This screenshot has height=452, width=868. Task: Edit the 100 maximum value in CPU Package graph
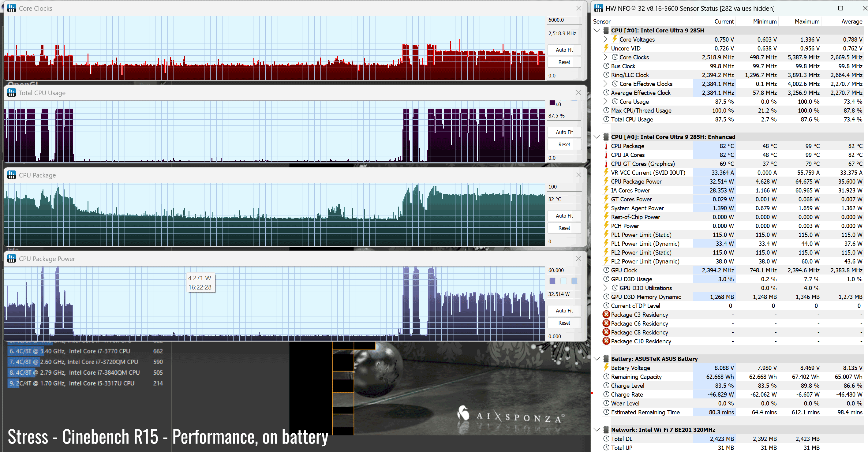coord(564,187)
